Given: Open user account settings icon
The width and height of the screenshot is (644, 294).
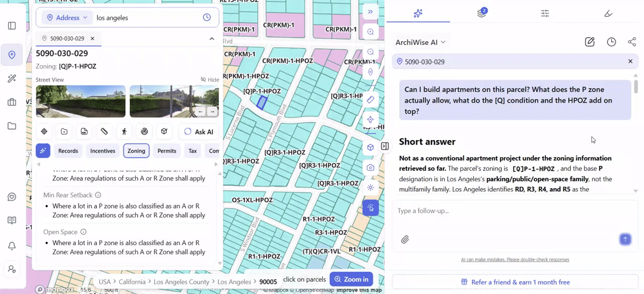Looking at the screenshot, I should tap(12, 269).
